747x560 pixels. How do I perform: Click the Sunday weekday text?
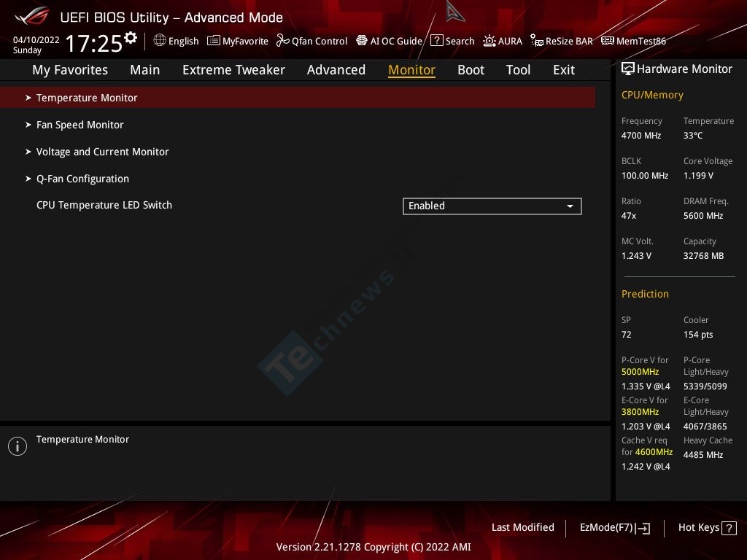[x=27, y=50]
